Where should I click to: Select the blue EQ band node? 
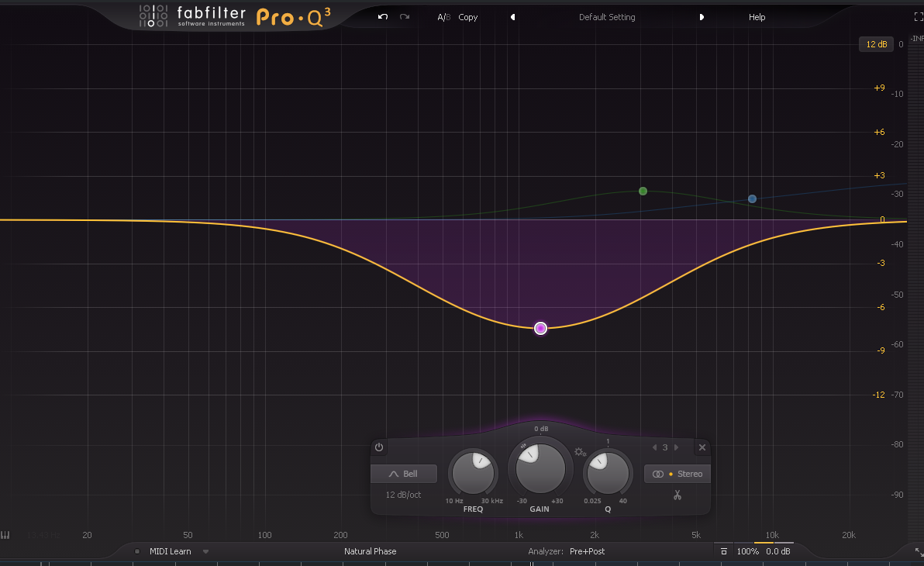click(x=752, y=198)
